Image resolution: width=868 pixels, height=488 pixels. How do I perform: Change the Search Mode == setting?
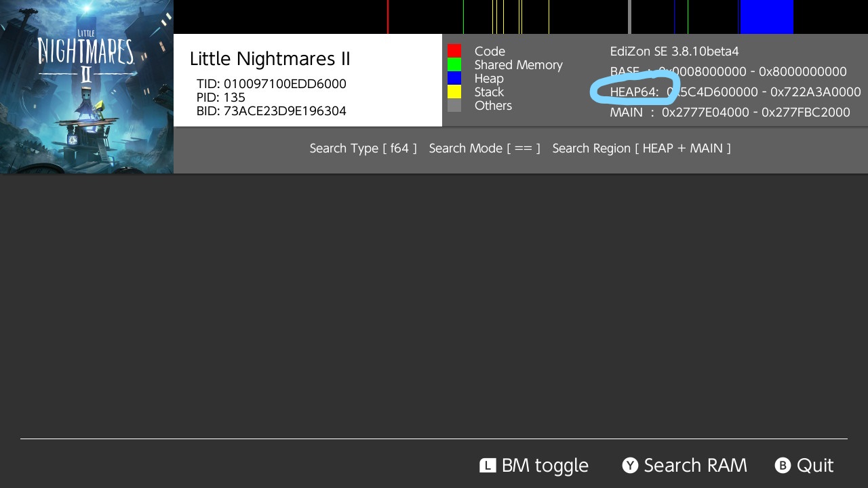click(x=485, y=148)
